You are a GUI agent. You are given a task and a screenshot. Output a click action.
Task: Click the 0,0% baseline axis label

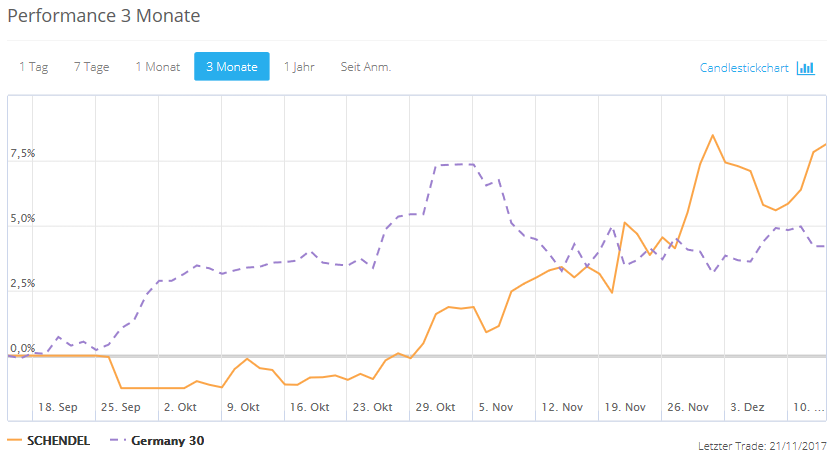click(x=23, y=348)
